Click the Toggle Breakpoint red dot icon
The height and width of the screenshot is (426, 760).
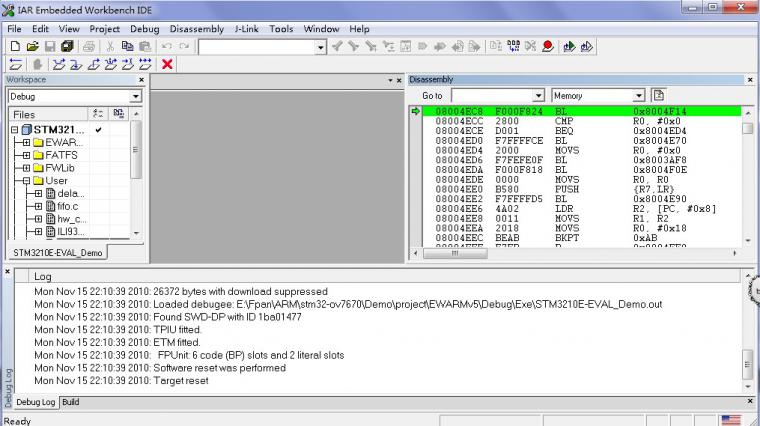coord(548,47)
